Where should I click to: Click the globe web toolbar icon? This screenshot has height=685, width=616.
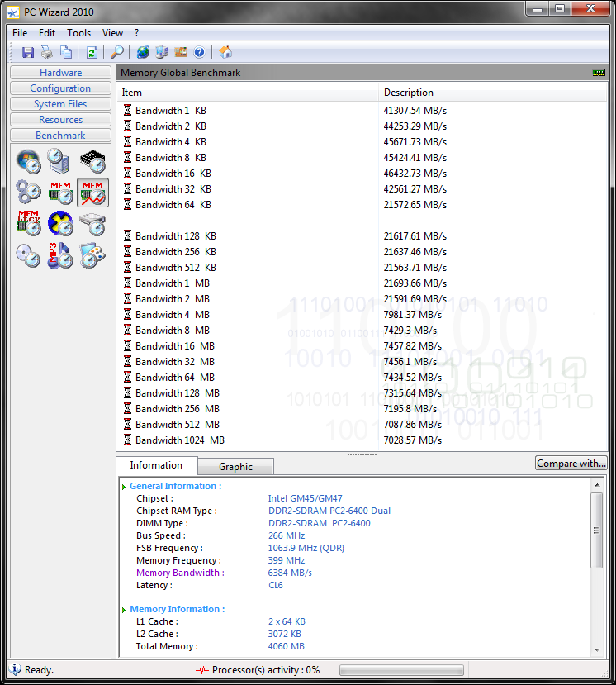tap(143, 52)
